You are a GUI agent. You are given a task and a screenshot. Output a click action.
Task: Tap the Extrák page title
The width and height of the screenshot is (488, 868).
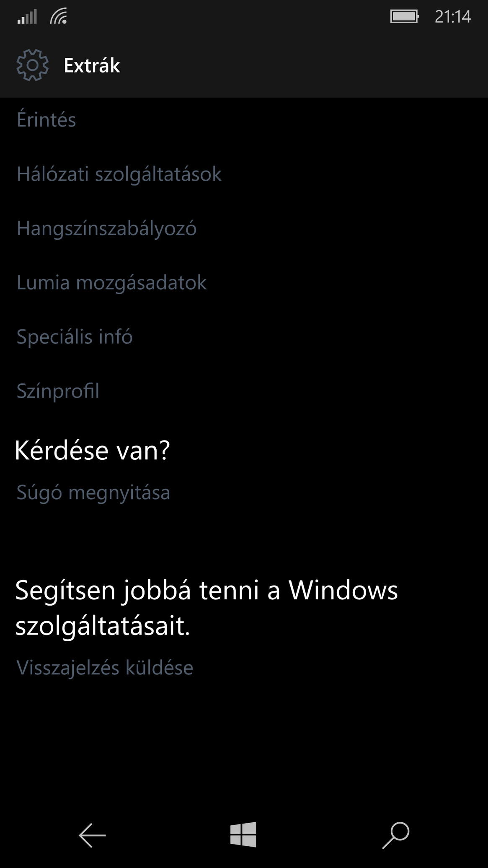tap(92, 65)
